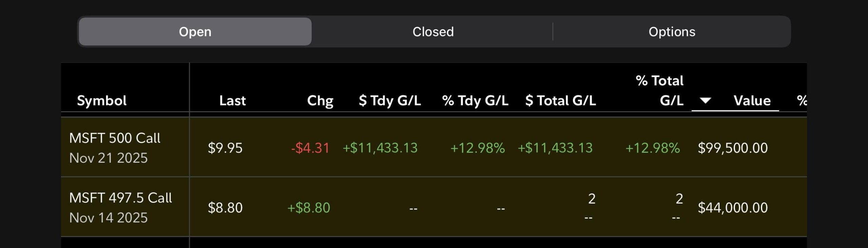The height and width of the screenshot is (248, 868).
Task: Sort by Last price header
Action: click(232, 101)
